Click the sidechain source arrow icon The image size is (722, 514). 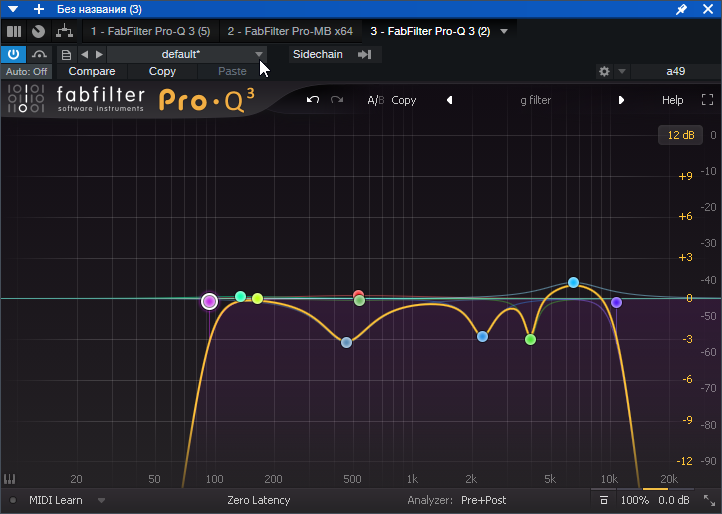[365, 54]
